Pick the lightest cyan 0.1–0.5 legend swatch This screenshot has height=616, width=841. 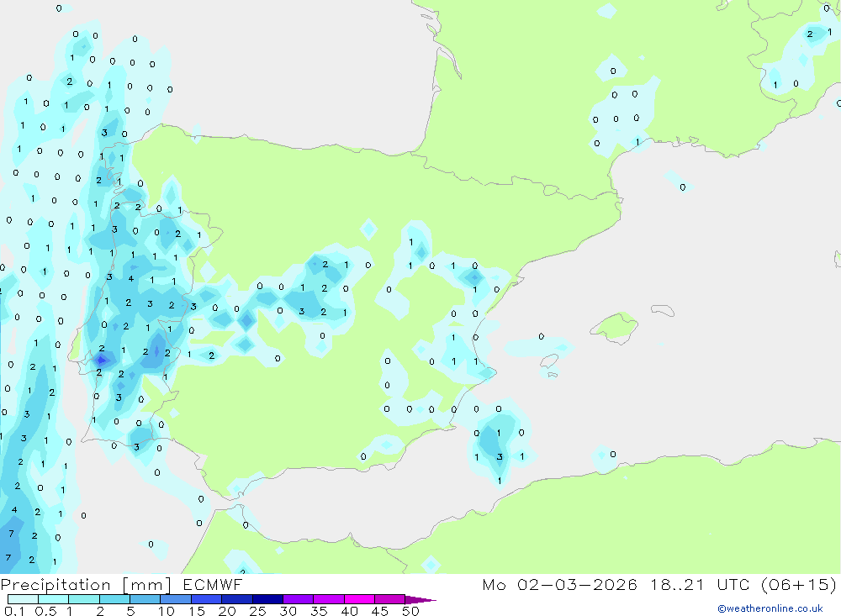[x=23, y=600]
